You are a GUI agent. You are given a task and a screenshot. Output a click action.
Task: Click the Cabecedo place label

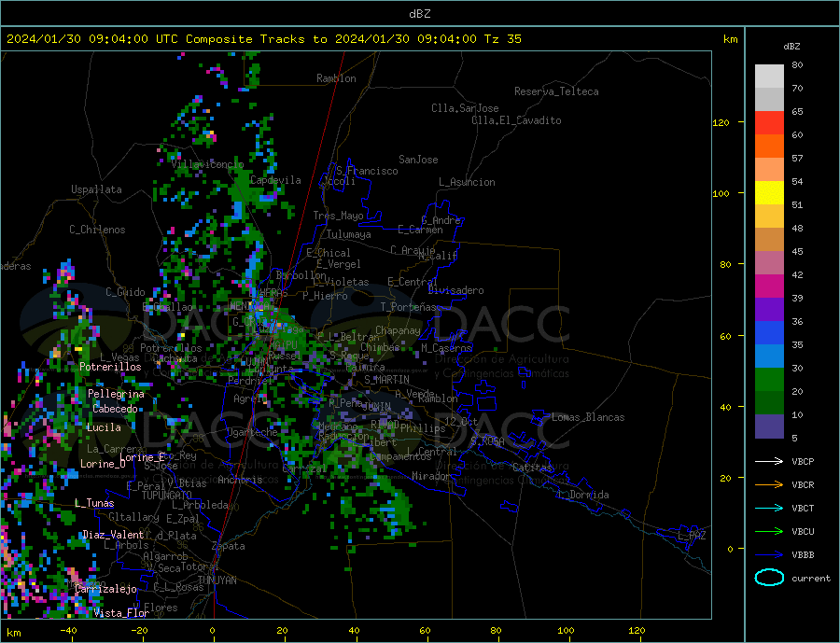pyautogui.click(x=115, y=409)
